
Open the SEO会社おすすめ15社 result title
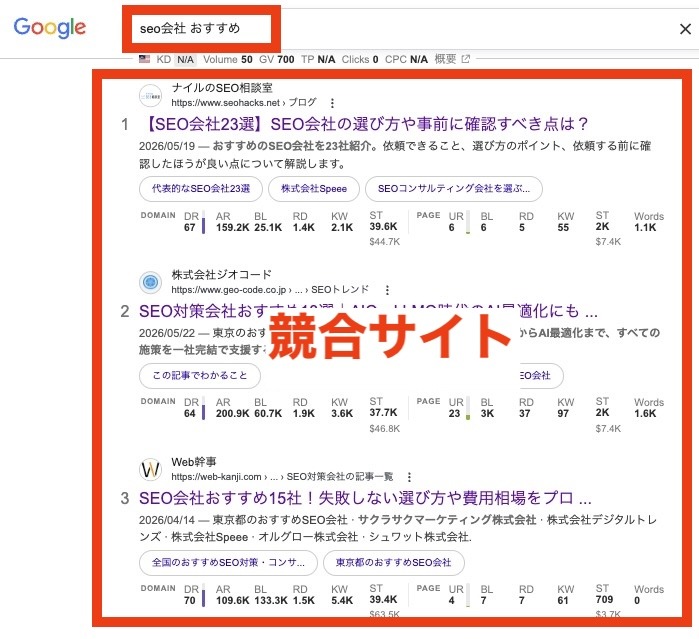(x=365, y=498)
